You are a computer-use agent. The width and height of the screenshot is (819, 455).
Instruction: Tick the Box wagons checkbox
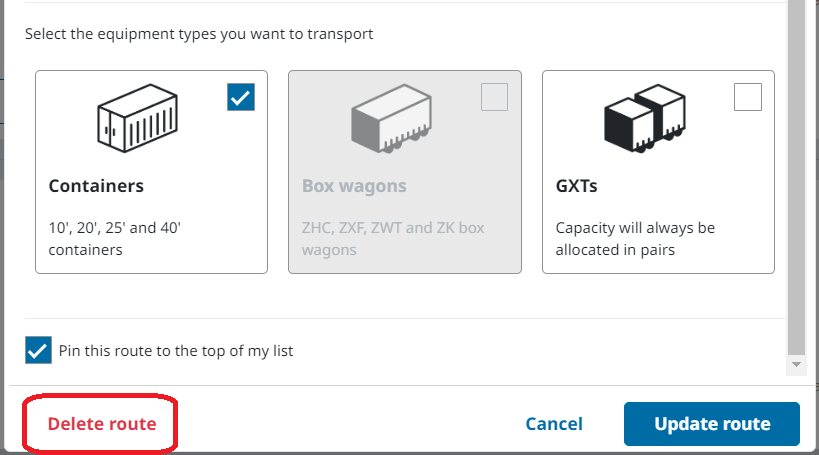[x=494, y=97]
